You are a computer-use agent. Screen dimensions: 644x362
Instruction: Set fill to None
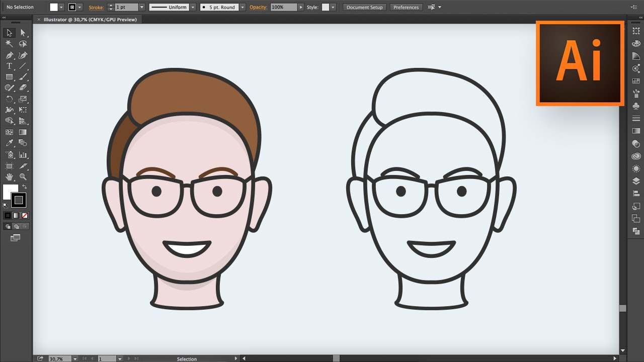25,215
